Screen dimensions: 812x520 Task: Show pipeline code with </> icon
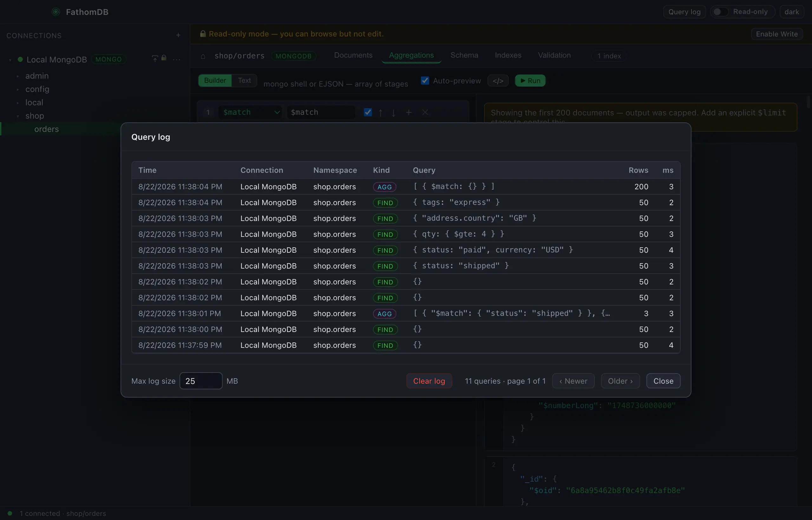498,81
